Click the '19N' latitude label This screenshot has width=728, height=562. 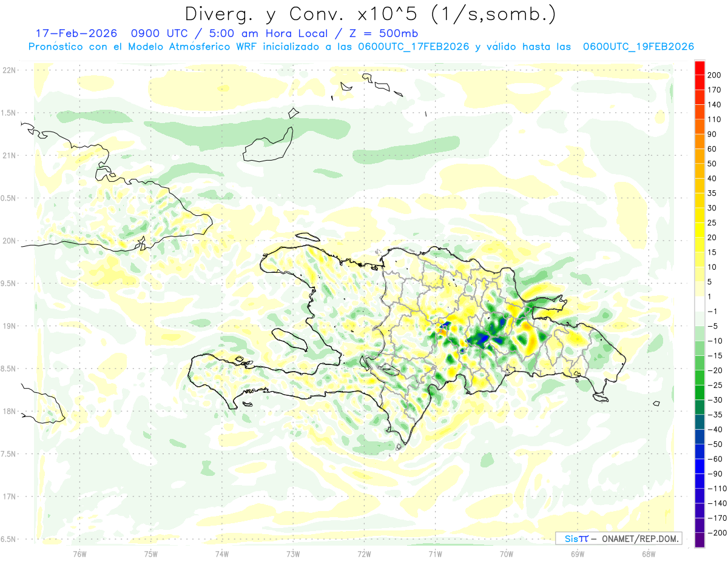[10, 326]
